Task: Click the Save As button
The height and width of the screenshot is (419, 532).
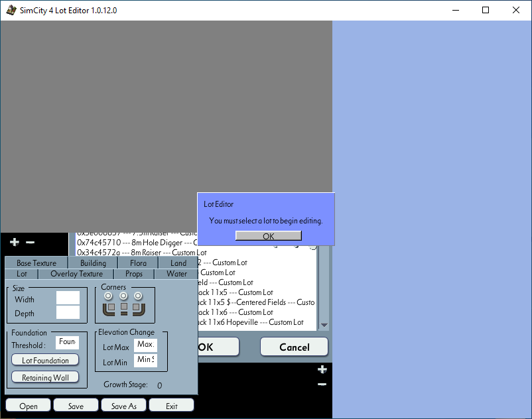Action: [x=123, y=406]
